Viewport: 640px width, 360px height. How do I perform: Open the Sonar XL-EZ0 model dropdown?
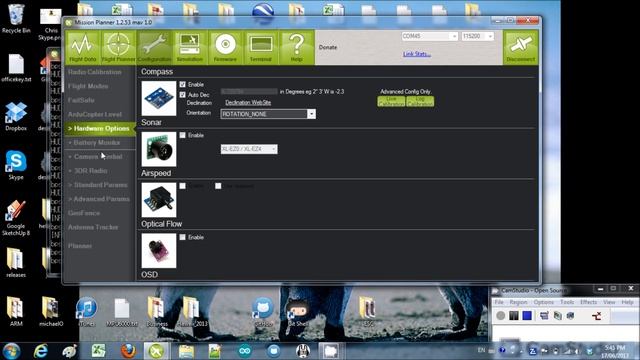pos(249,149)
